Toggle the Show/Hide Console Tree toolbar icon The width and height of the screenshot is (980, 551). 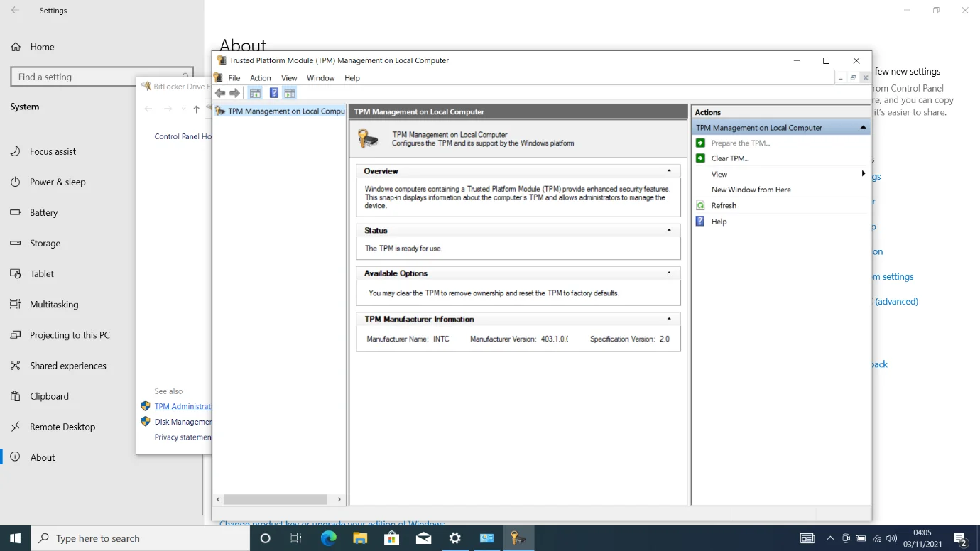tap(255, 93)
